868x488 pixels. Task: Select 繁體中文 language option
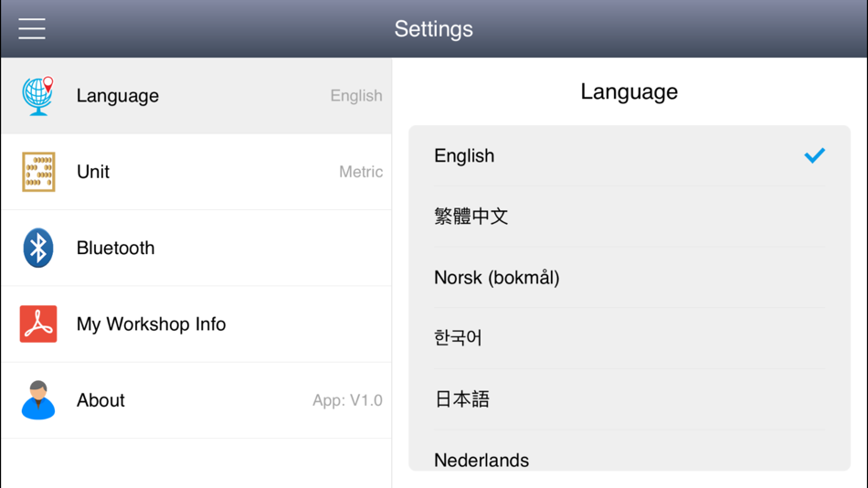tap(630, 217)
